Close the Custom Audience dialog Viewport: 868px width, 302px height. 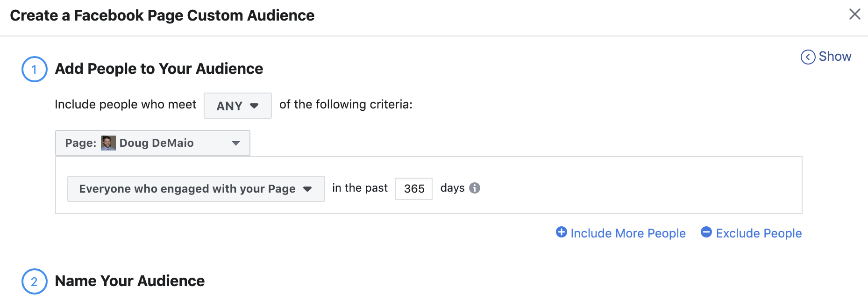tap(854, 14)
